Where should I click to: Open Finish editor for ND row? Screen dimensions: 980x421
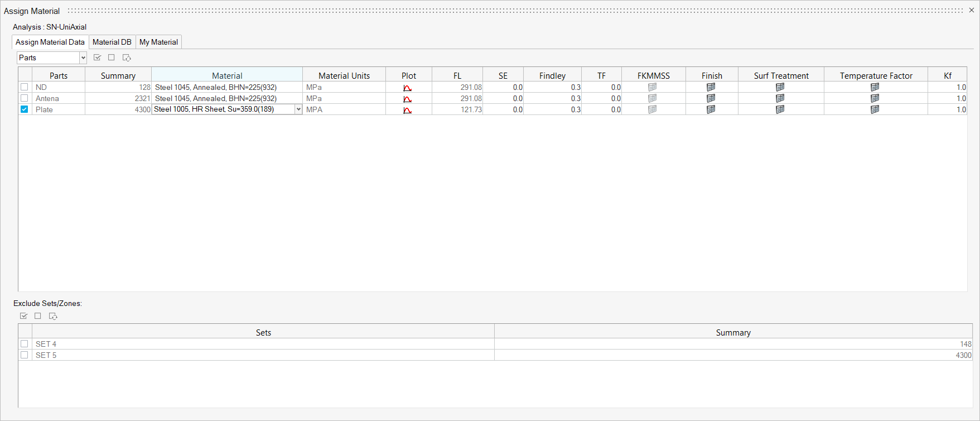(x=711, y=87)
